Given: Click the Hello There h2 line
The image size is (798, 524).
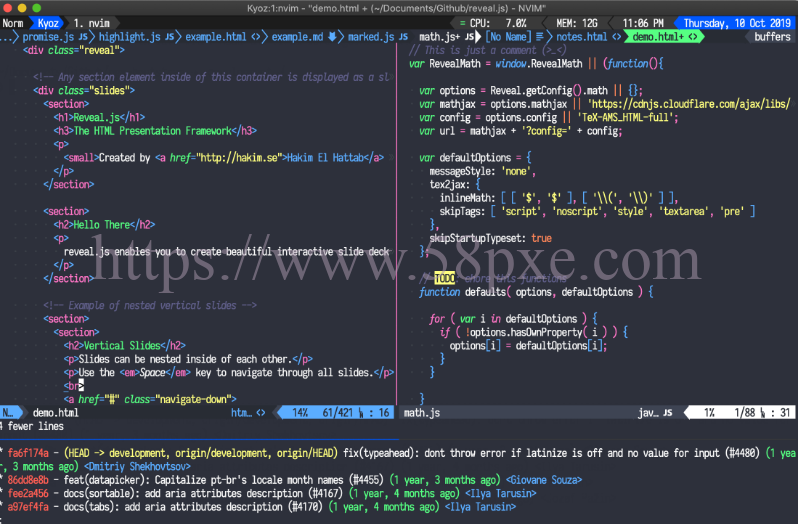Looking at the screenshot, I should pyautogui.click(x=104, y=225).
